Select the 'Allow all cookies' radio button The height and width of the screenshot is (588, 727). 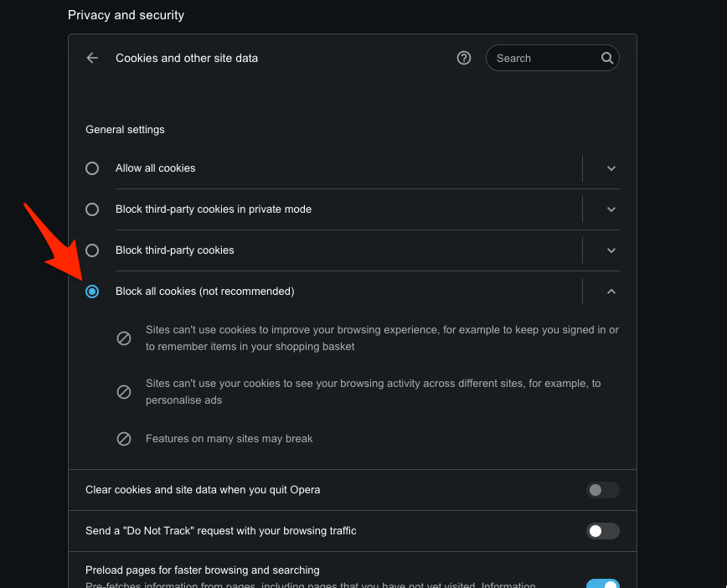pyautogui.click(x=92, y=168)
